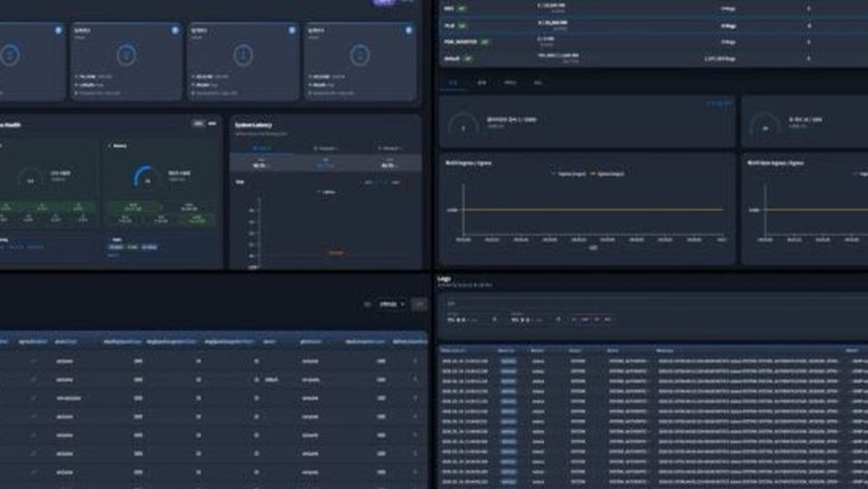Click the blue square icon on the fourth system card
This screenshot has height=489, width=868.
point(409,30)
